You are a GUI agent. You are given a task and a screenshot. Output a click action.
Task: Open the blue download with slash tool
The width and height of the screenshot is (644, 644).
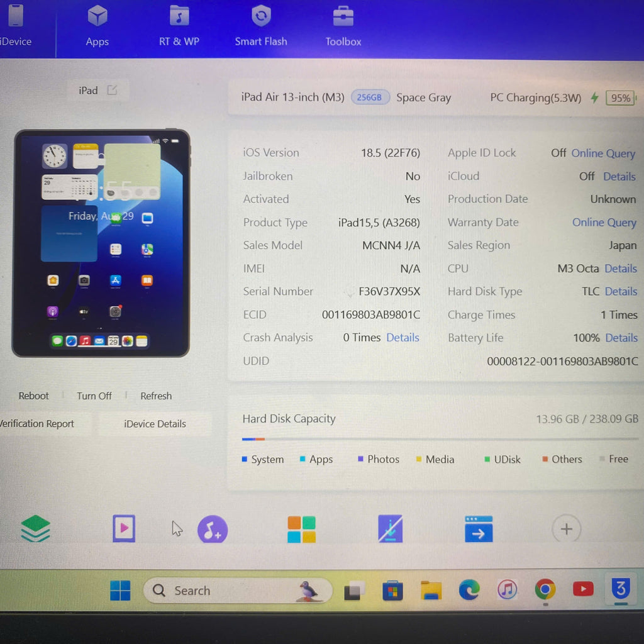[390, 528]
